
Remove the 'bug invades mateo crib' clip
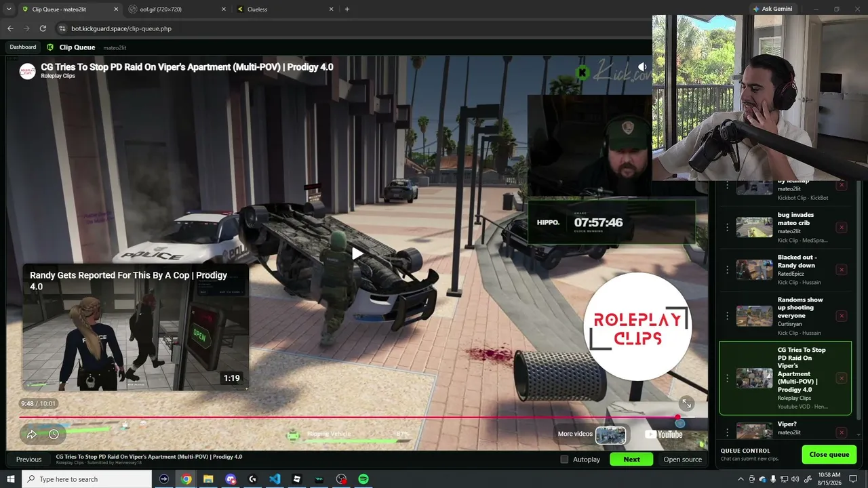click(842, 228)
